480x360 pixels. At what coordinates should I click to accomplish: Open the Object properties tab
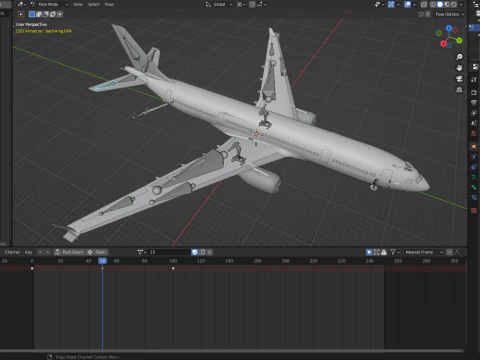(x=474, y=146)
